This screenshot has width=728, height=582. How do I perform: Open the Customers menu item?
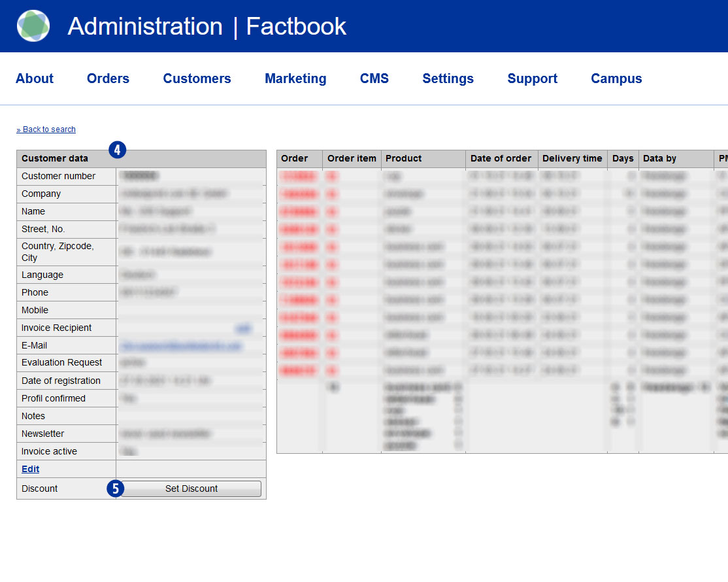[197, 78]
